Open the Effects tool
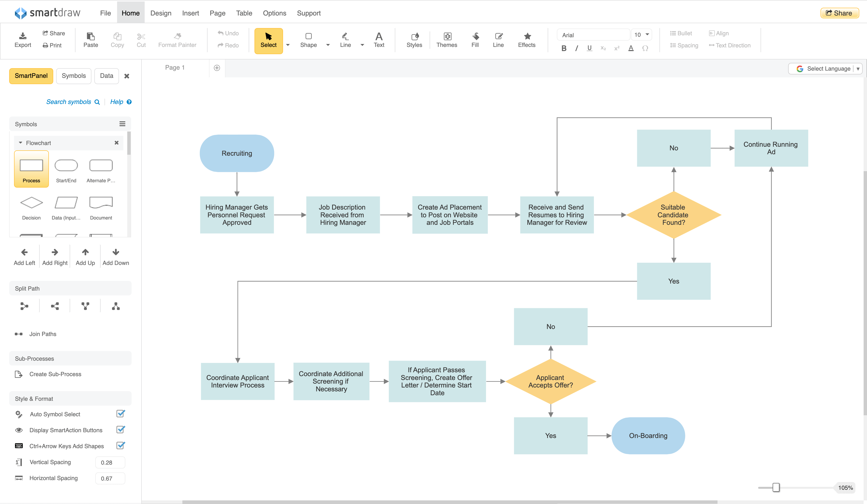 point(527,40)
